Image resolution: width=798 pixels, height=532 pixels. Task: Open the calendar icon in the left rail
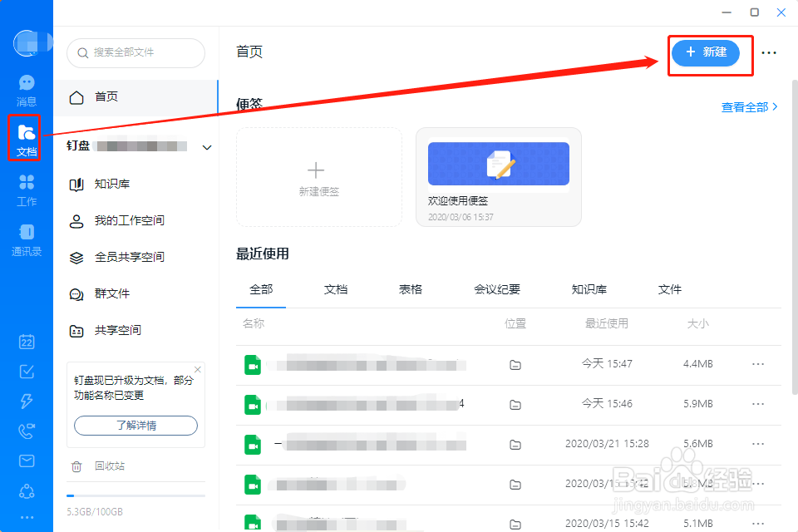(26, 341)
